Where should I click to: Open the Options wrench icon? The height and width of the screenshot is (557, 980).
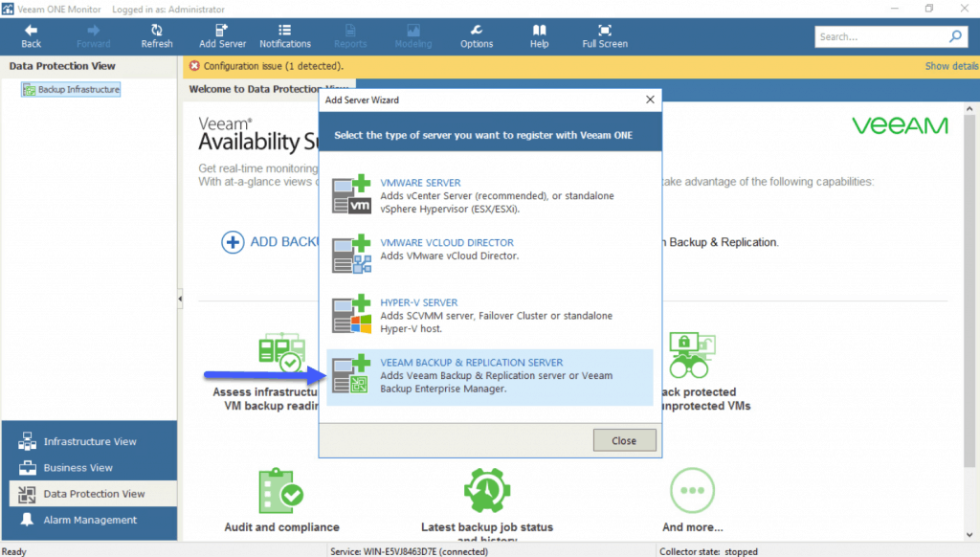(x=477, y=31)
